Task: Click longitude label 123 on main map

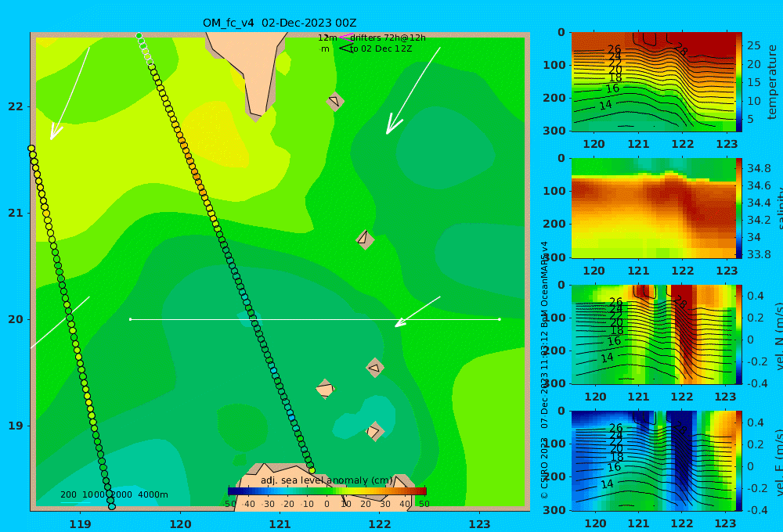Action: [479, 524]
